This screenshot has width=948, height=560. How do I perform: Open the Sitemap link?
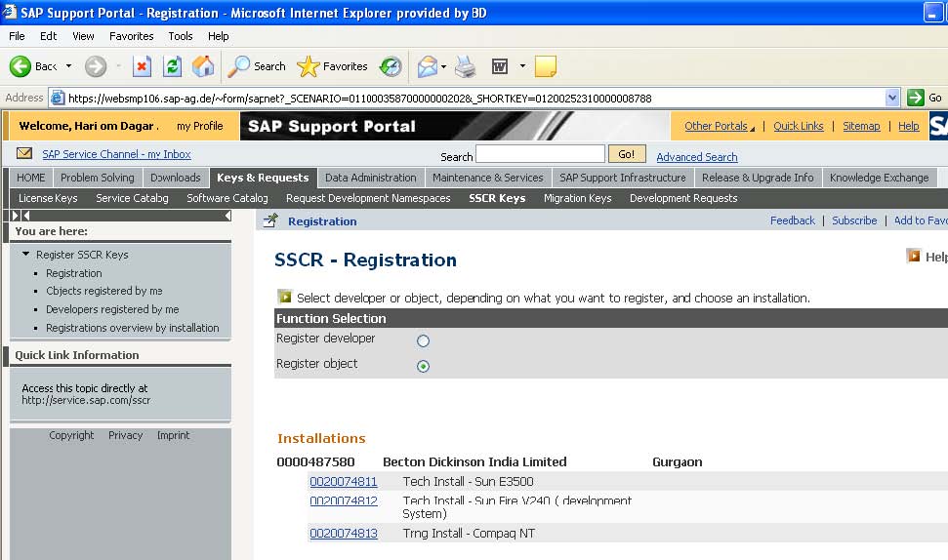[861, 126]
